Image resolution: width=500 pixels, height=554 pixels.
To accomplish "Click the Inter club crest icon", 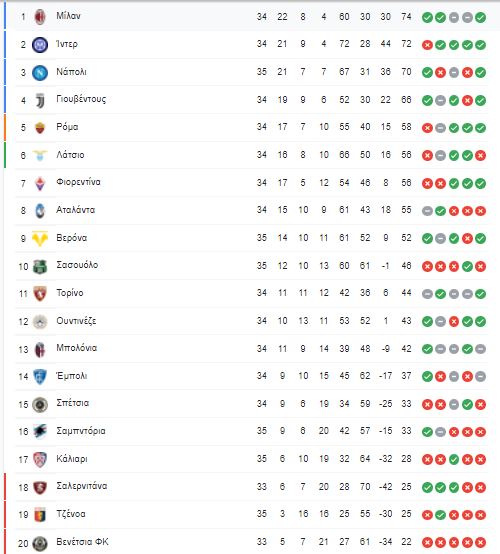I will click(x=40, y=45).
